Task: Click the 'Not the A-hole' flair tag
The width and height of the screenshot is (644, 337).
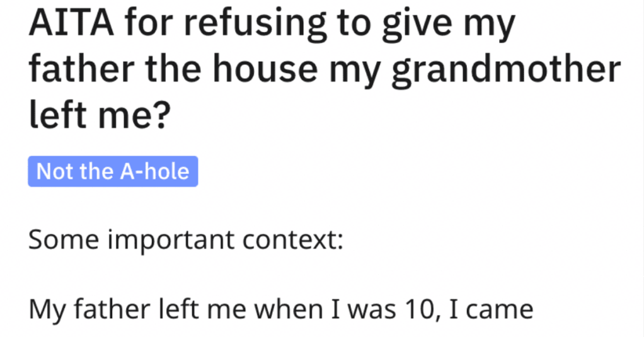Action: pos(113,171)
